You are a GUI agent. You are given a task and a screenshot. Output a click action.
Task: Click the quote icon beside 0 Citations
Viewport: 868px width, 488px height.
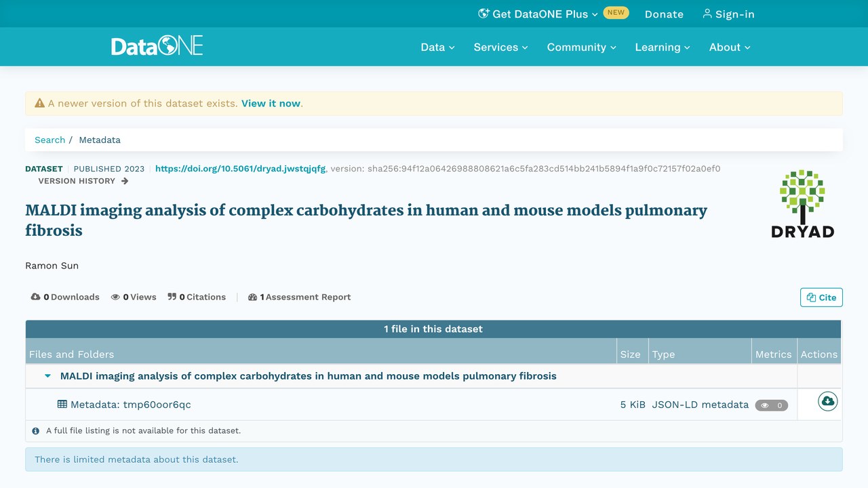[172, 297]
